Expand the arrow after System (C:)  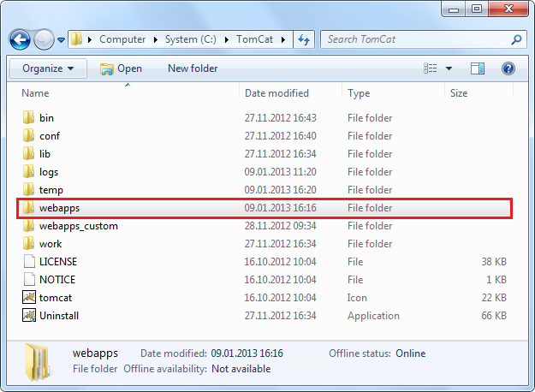227,39
